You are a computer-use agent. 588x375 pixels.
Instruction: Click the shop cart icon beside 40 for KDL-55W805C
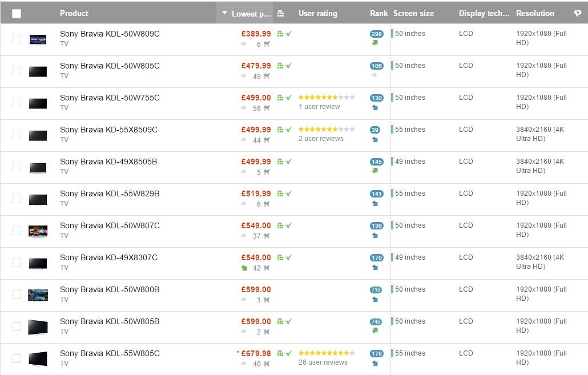pos(267,364)
